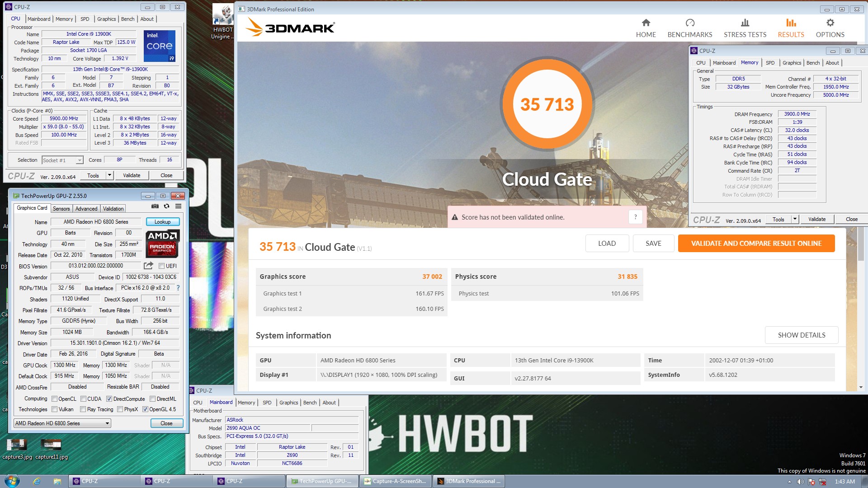
Task: Toggle the OpenGL 4.5 checkbox
Action: (x=145, y=409)
